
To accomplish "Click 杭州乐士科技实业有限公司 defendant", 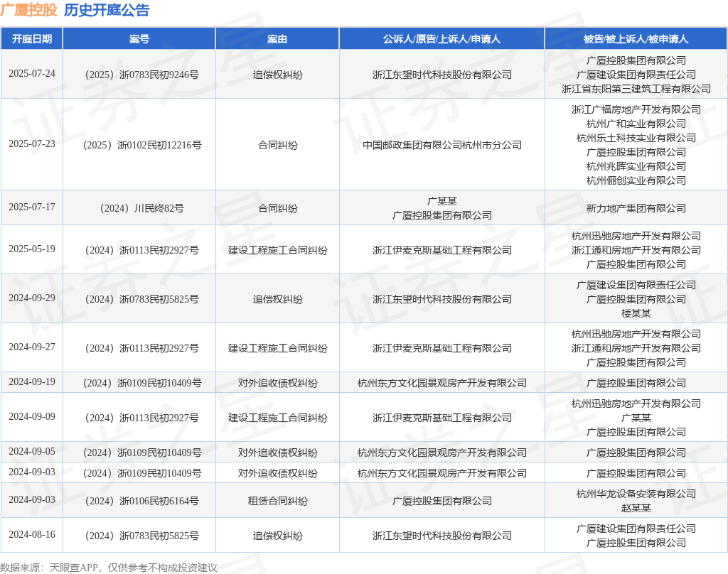I will coord(636,138).
